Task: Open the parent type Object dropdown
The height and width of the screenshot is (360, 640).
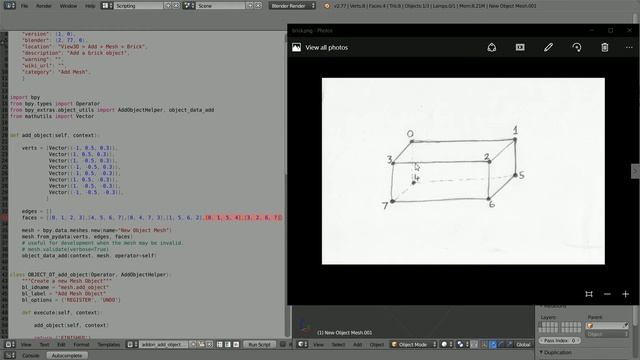Action: pyautogui.click(x=607, y=334)
